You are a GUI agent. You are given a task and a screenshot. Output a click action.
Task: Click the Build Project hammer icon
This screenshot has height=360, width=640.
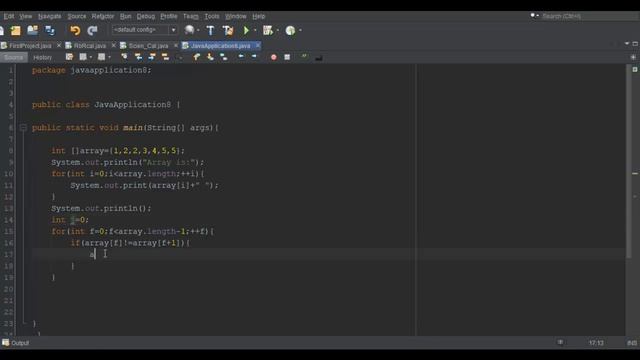point(210,31)
